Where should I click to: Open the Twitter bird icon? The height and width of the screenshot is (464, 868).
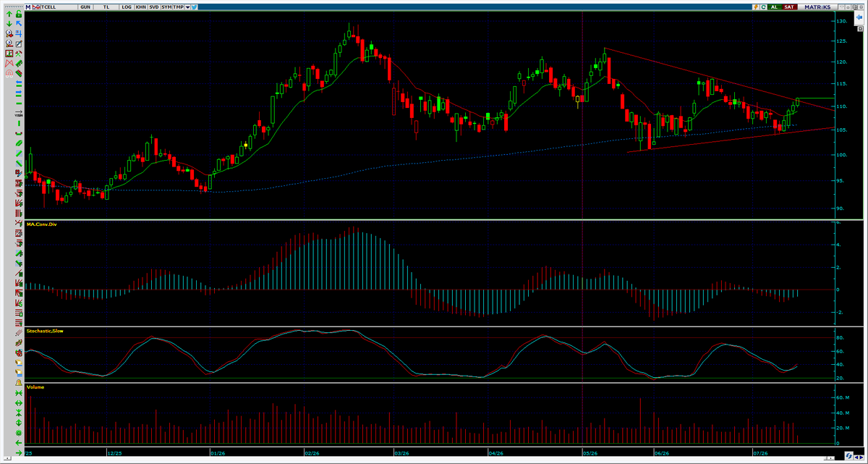(194, 7)
